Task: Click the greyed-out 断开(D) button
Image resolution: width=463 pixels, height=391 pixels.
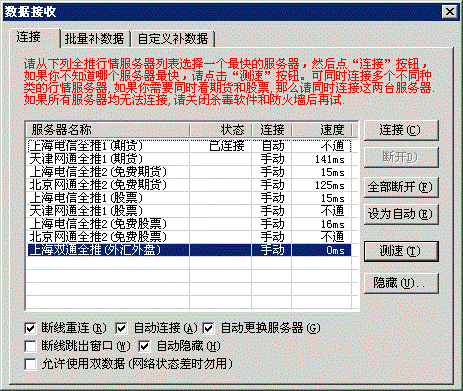Action: (x=401, y=157)
